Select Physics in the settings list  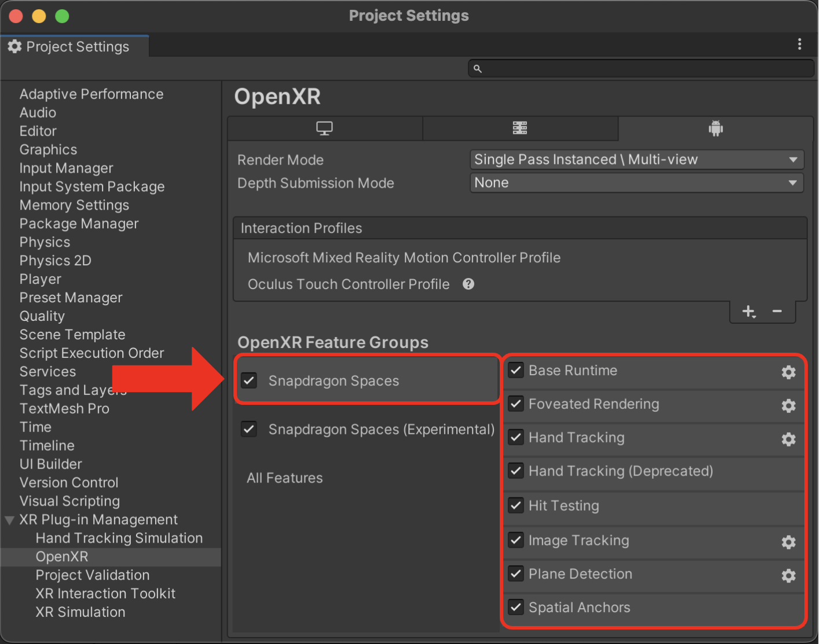click(45, 242)
